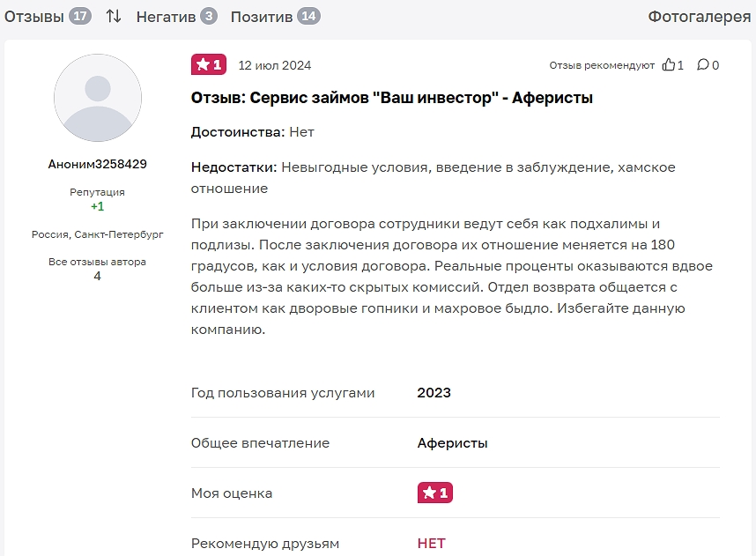Screen dimensions: 756x556
Task: Click the 17 reviews count badge
Action: [x=80, y=16]
